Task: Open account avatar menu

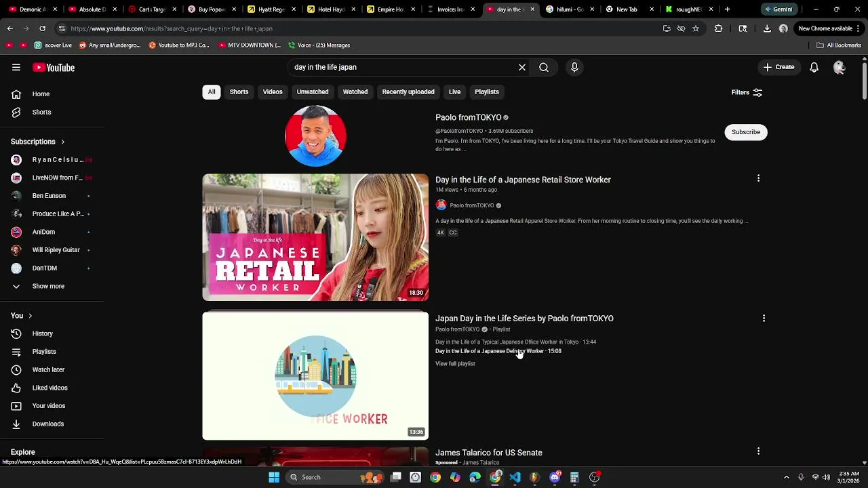Action: [840, 67]
